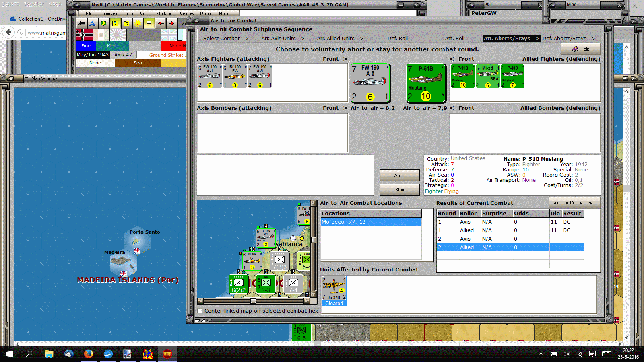Click the down arrow of minimap vertical scrollbar

(x=314, y=294)
